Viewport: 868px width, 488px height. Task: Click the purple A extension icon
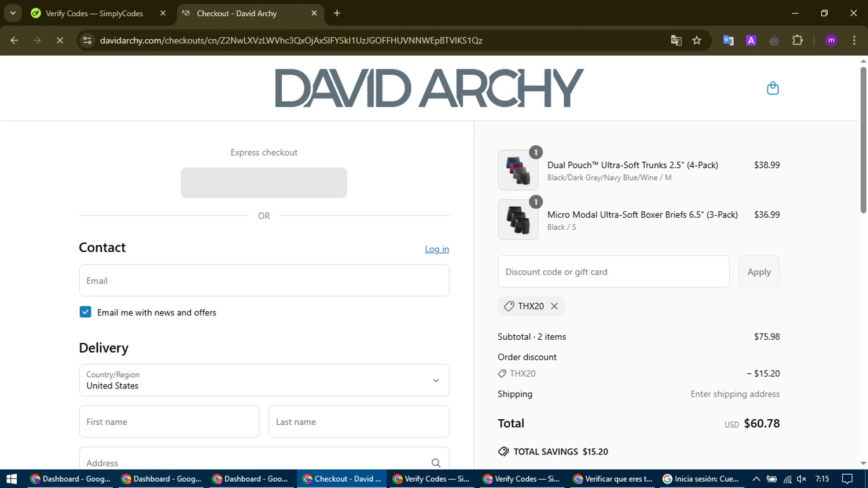pyautogui.click(x=751, y=41)
